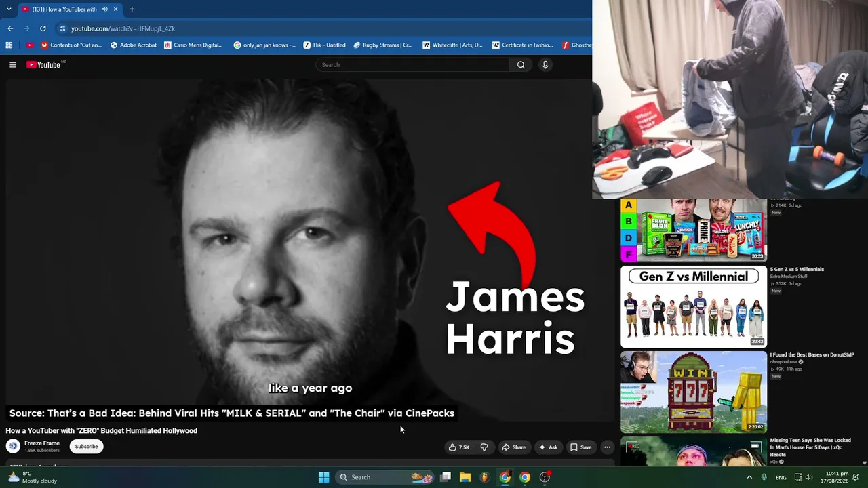Go to YouTube home via logo

click(x=44, y=65)
